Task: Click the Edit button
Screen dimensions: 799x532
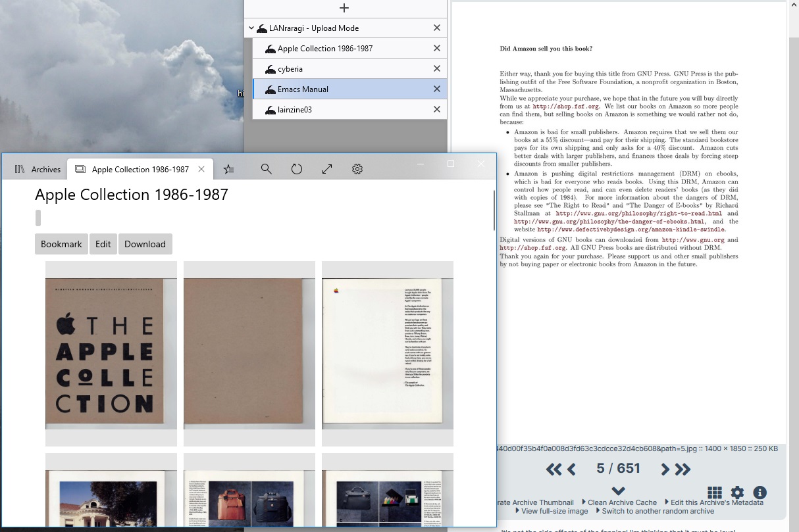Action: (103, 244)
